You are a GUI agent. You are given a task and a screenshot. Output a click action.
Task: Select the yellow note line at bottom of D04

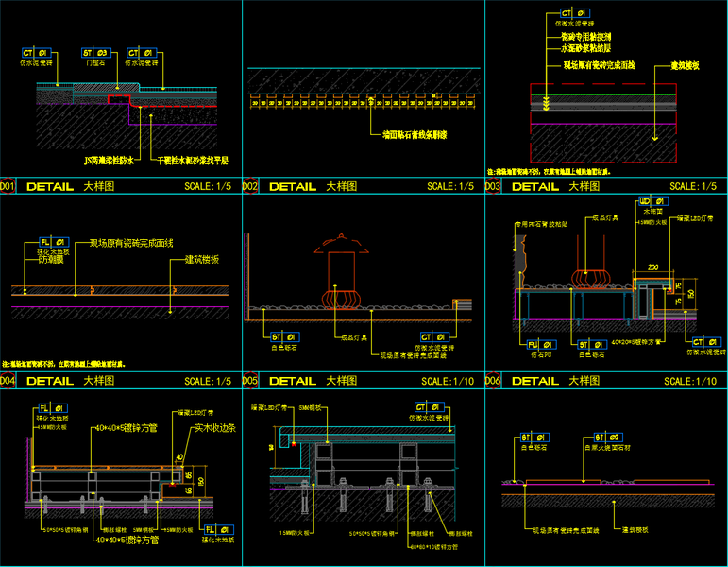[x=64, y=364]
